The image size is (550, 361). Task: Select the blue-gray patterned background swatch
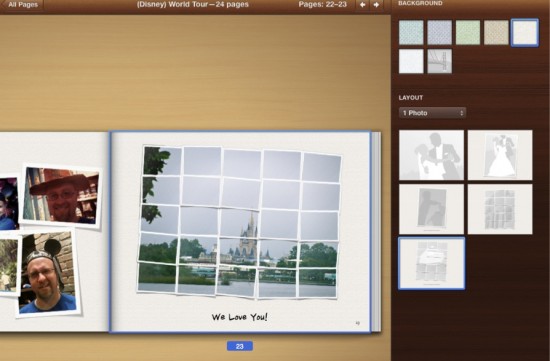tap(440, 33)
